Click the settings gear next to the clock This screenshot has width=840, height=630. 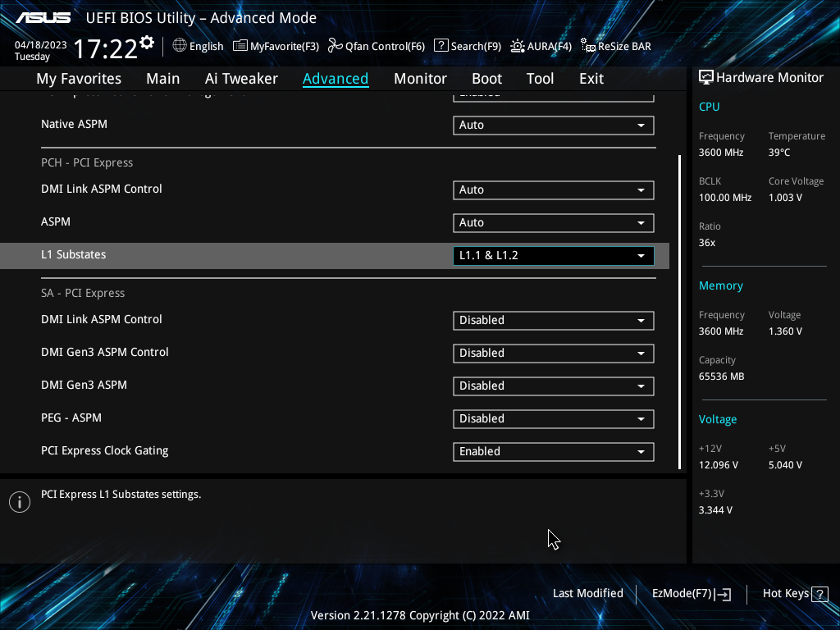(147, 43)
